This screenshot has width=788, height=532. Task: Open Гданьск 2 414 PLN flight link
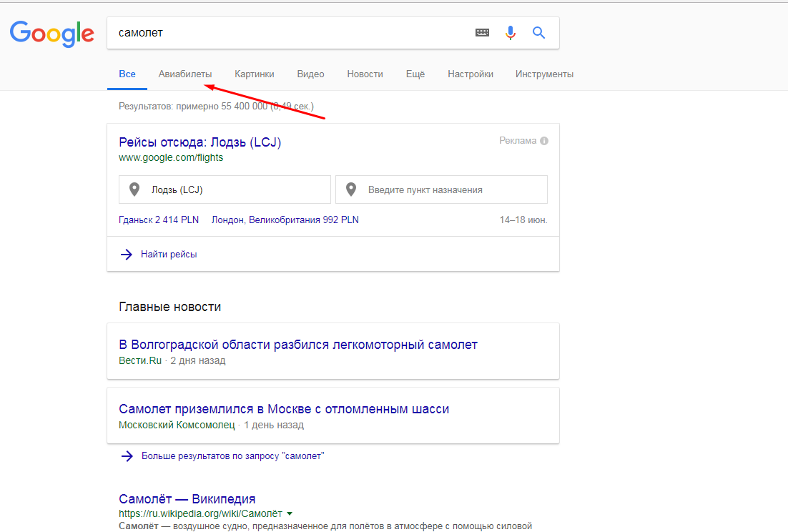(x=159, y=220)
